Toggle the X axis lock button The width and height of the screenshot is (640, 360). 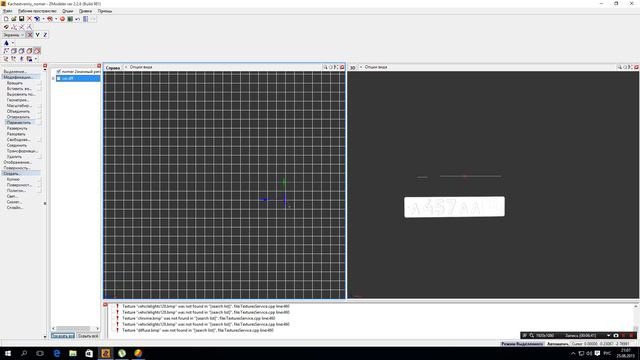(29, 35)
